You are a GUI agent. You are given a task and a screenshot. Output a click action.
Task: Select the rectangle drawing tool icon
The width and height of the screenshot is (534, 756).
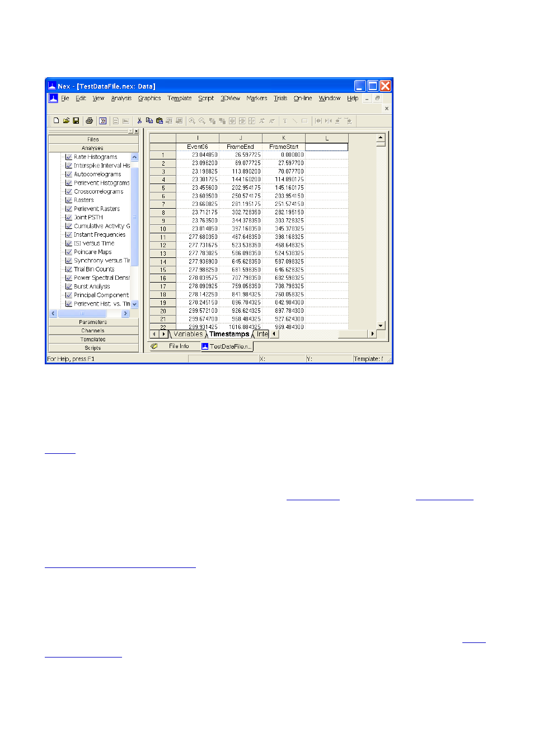click(x=305, y=121)
